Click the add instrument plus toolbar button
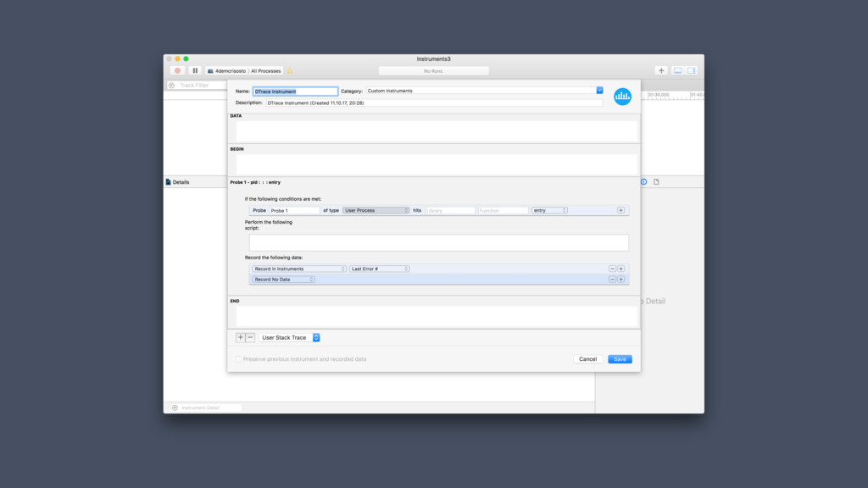Screen dimensions: 868x488 coord(661,71)
